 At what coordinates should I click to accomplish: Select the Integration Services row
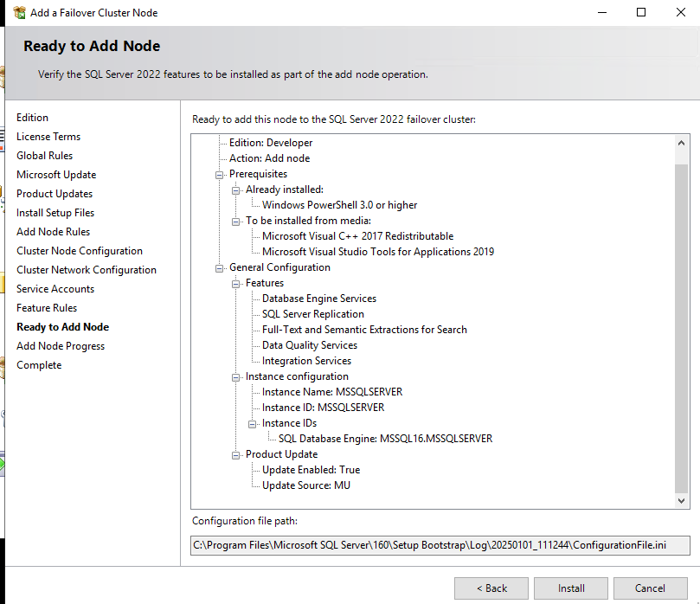tap(306, 361)
